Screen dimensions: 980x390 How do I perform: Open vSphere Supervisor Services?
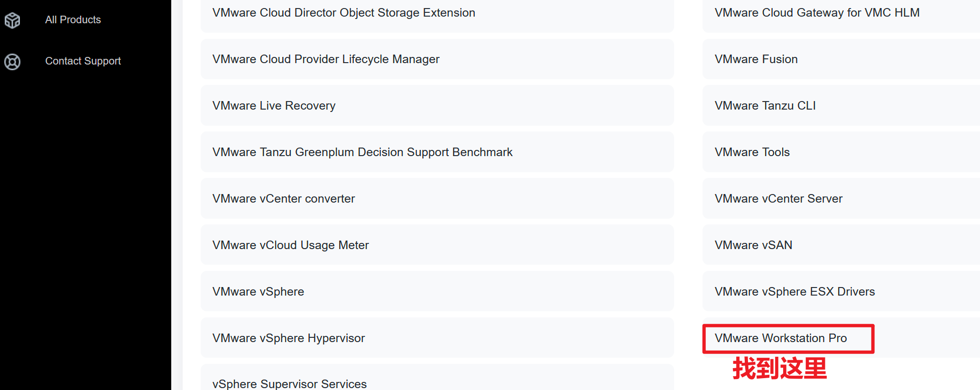(289, 383)
